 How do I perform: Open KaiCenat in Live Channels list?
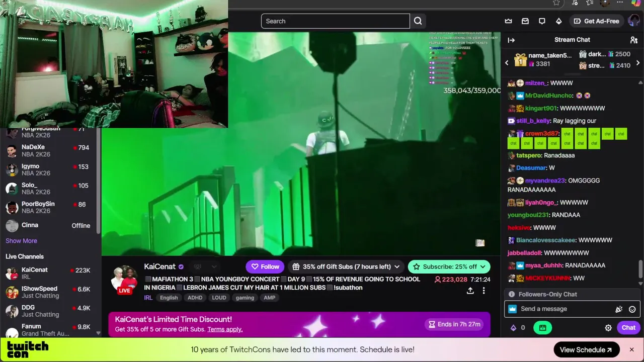pos(48,274)
